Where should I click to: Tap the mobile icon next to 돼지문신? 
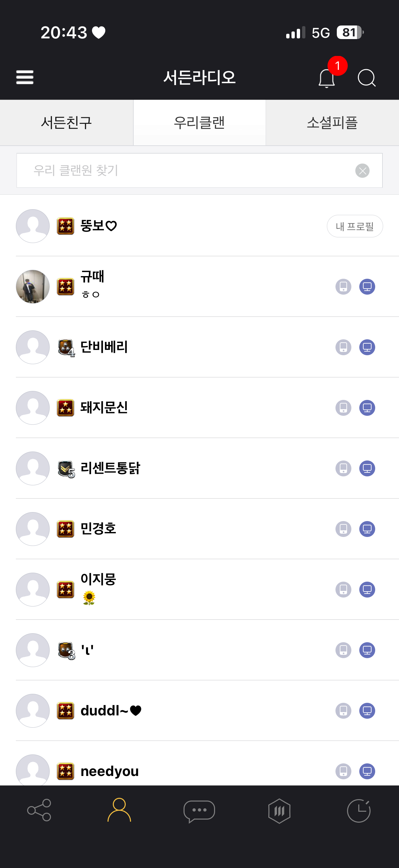(x=343, y=408)
